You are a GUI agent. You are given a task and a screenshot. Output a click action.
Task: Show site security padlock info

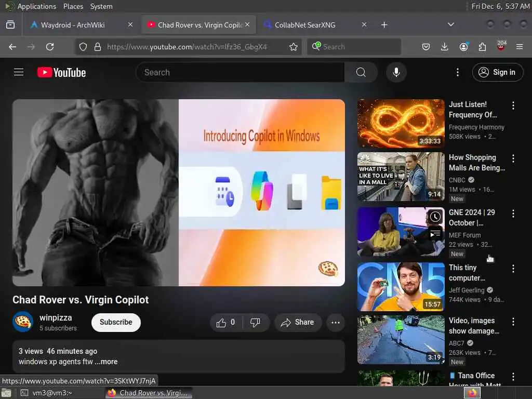(x=98, y=47)
